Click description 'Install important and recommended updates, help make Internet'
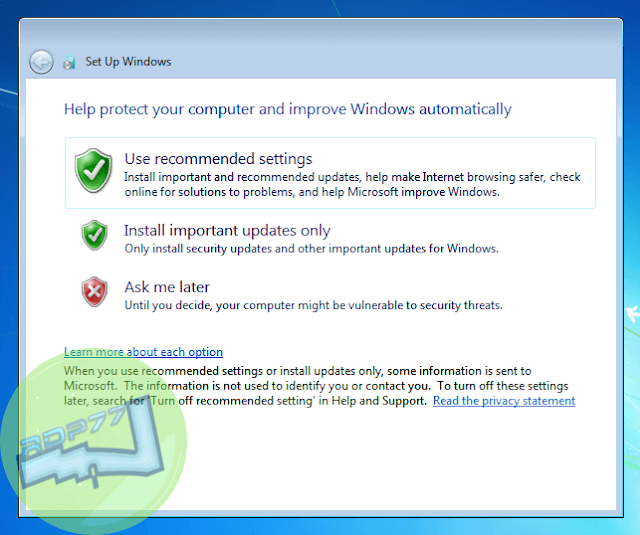Viewport: 640px width, 535px height. (x=294, y=177)
